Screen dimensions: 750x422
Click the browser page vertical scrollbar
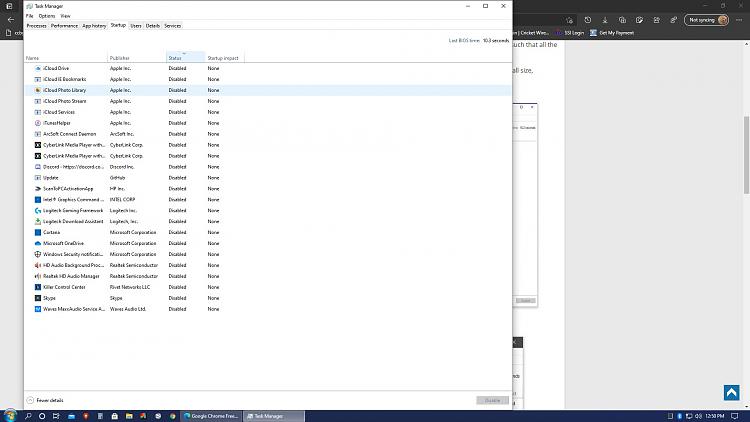click(x=746, y=155)
